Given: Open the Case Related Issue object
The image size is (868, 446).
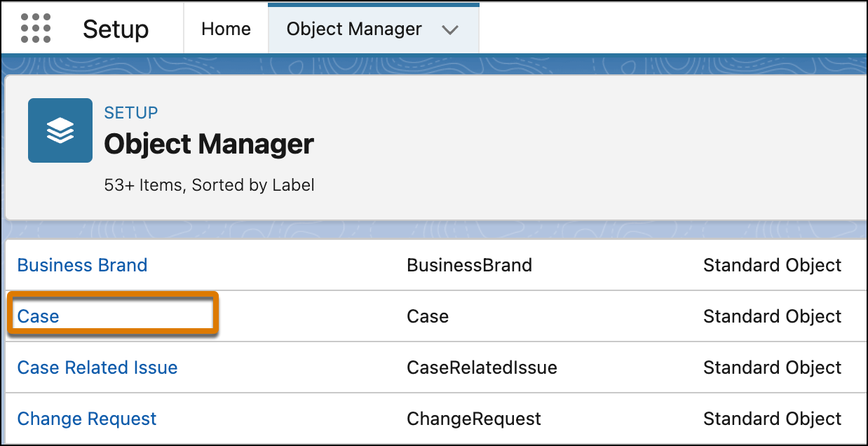Looking at the screenshot, I should tap(97, 367).
